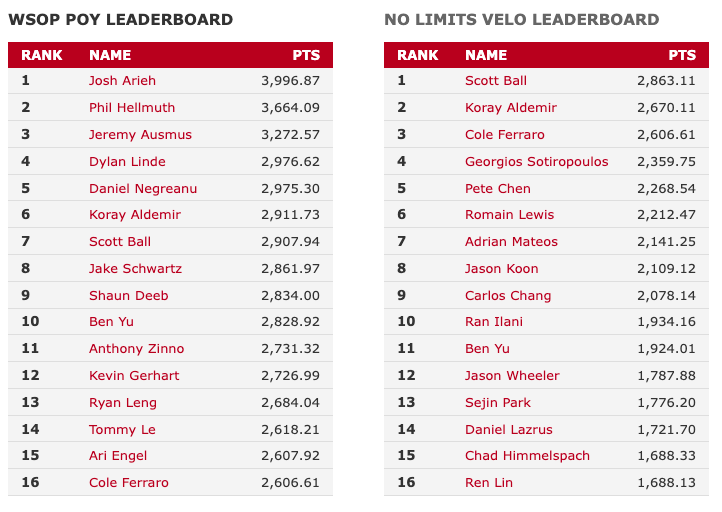The image size is (722, 512).
Task: Open Scott Ball in No Limits Velo leaderboard
Action: (495, 81)
